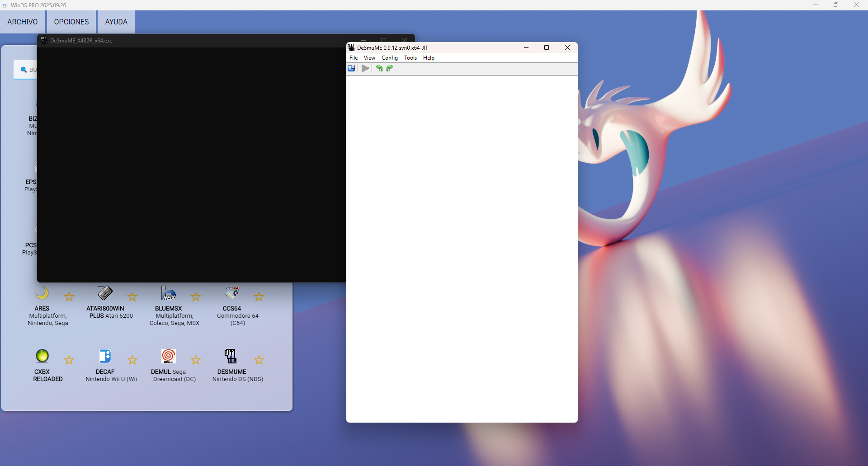Launch the ARES emulator icon
Image resolution: width=868 pixels, height=466 pixels.
[x=42, y=293]
